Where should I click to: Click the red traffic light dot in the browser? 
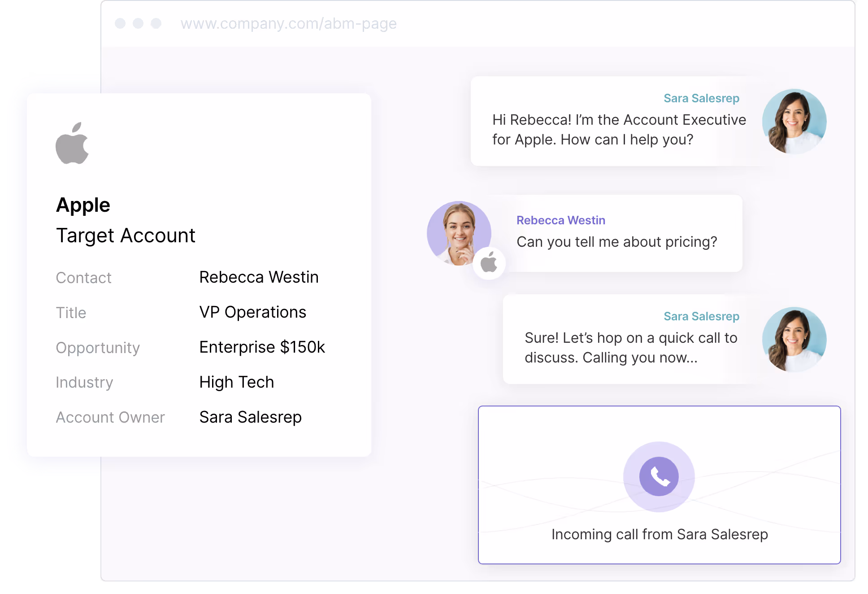point(120,23)
